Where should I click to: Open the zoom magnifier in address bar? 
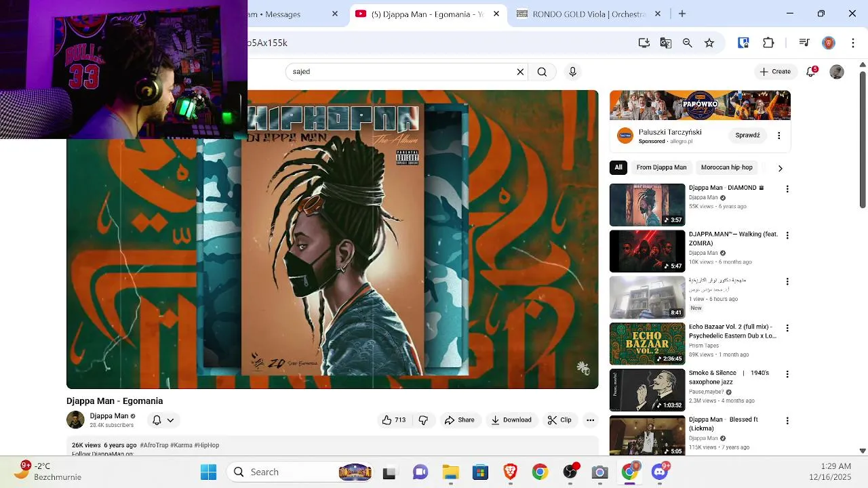(x=688, y=43)
